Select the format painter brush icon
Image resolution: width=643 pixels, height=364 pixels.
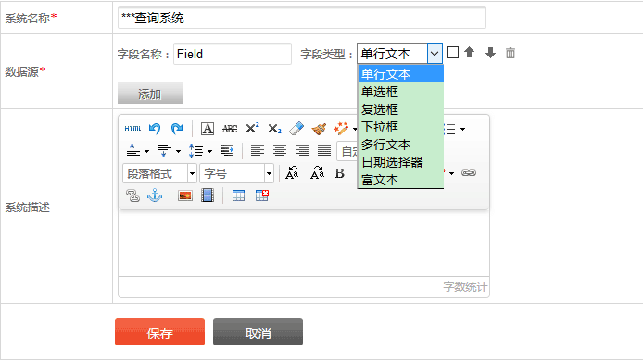click(x=319, y=129)
